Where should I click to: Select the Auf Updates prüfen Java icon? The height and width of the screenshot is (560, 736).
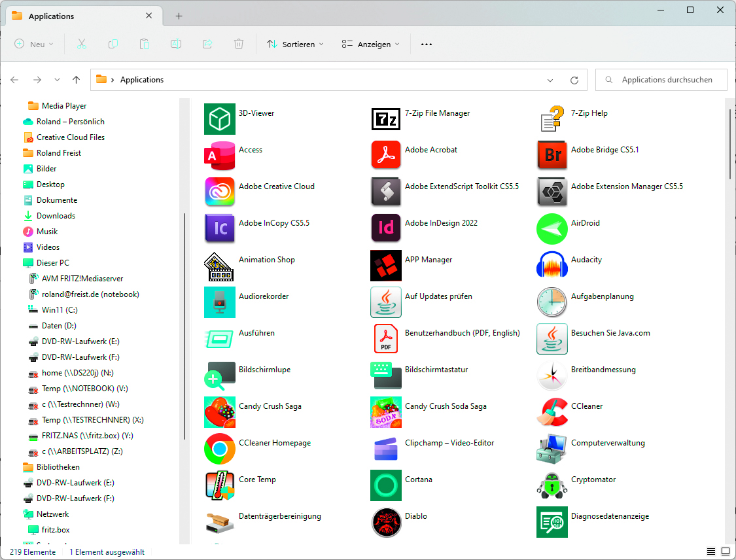[386, 302]
